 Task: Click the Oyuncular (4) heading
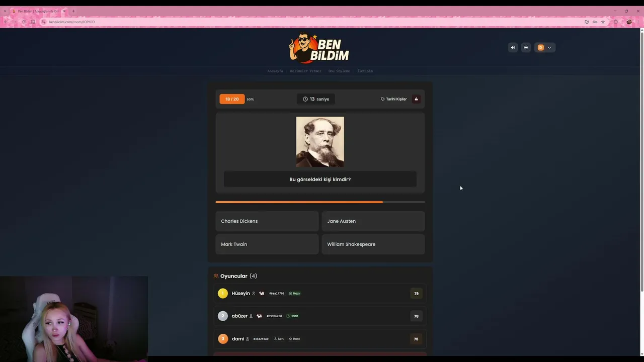point(239,276)
